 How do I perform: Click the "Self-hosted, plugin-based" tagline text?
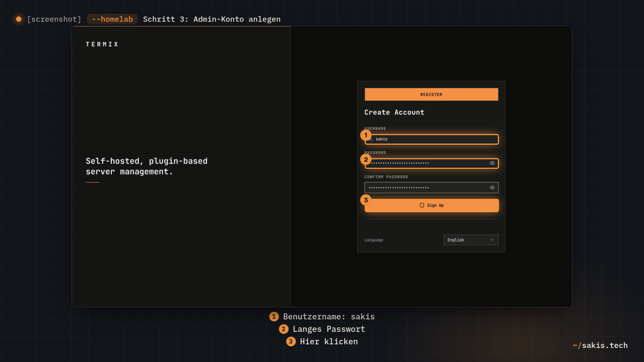click(x=147, y=161)
